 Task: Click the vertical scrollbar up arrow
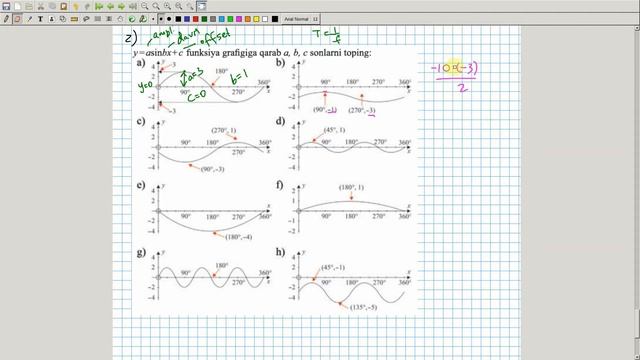[x=637, y=28]
